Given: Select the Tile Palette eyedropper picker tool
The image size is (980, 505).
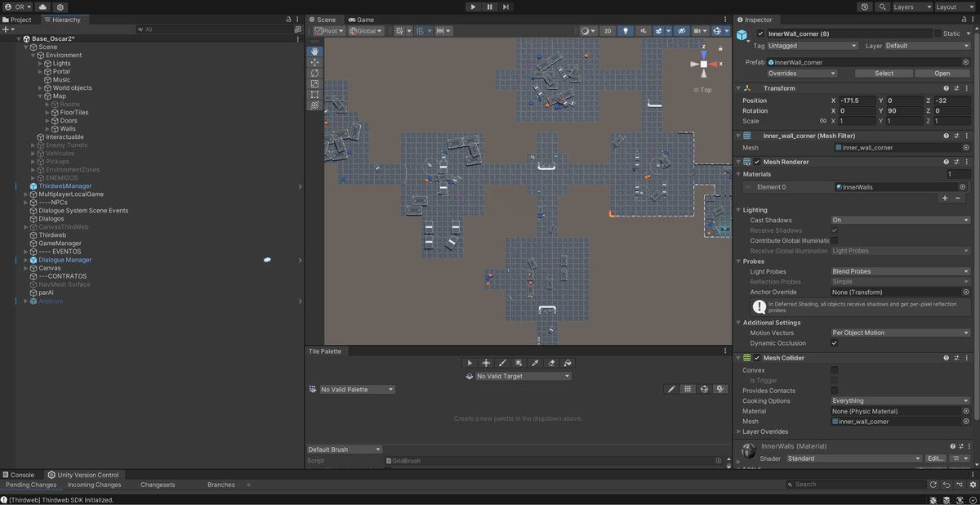Looking at the screenshot, I should 535,363.
